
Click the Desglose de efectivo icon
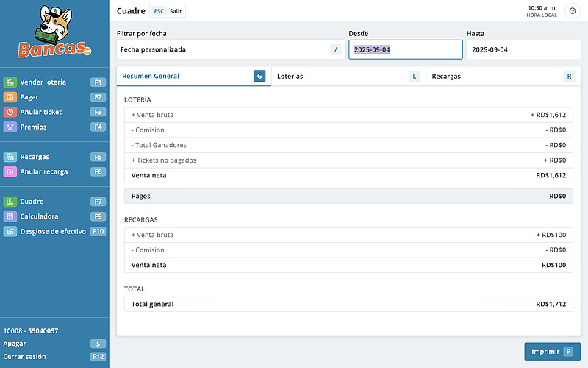pyautogui.click(x=10, y=231)
